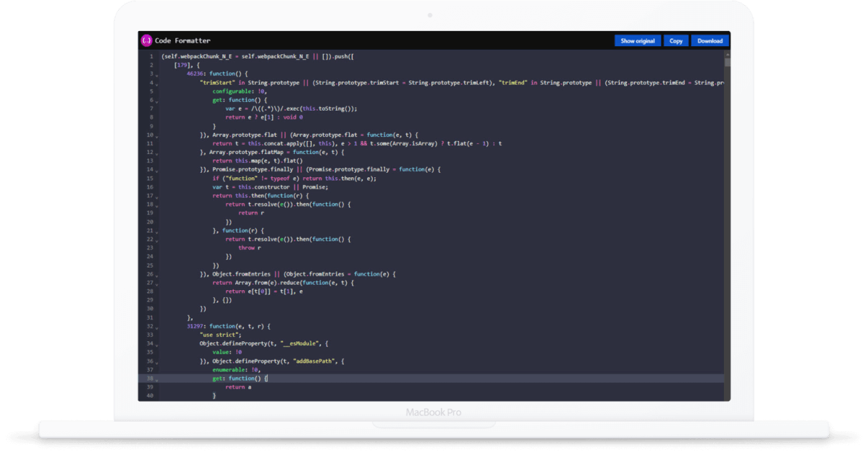Image resolution: width=868 pixels, height=452 pixels.
Task: Collapse function(r) block at line 21
Action: [x=156, y=232]
